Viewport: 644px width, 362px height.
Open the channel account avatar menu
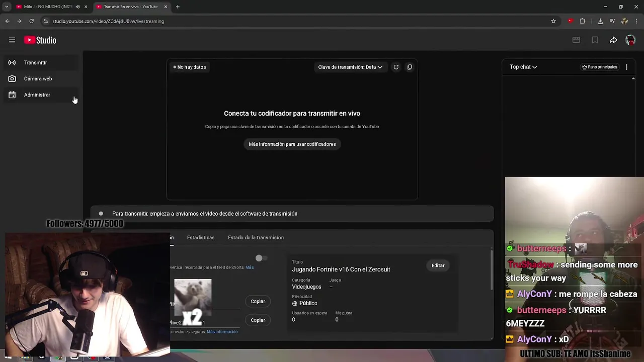coord(630,40)
